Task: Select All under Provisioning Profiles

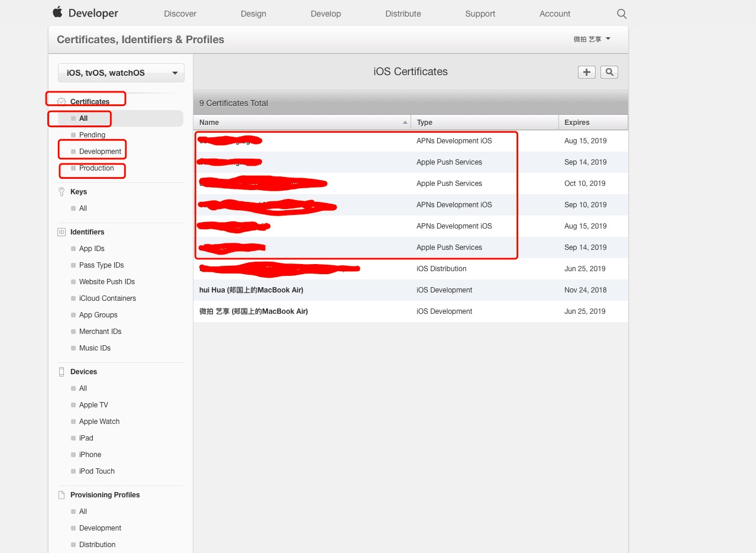Action: (x=83, y=512)
